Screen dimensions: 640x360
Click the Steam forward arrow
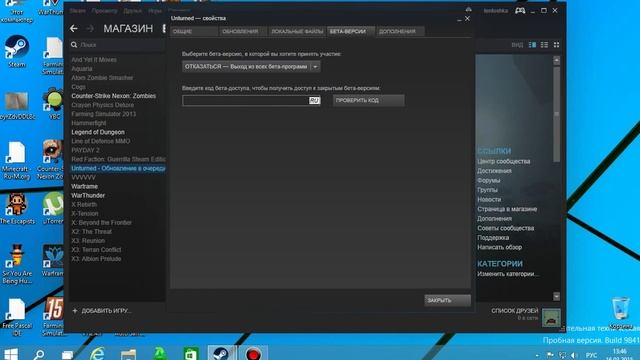click(x=90, y=29)
